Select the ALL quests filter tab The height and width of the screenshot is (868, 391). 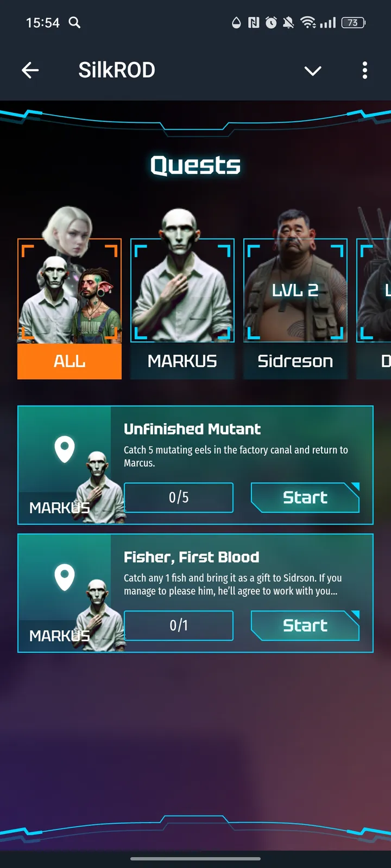pyautogui.click(x=70, y=308)
